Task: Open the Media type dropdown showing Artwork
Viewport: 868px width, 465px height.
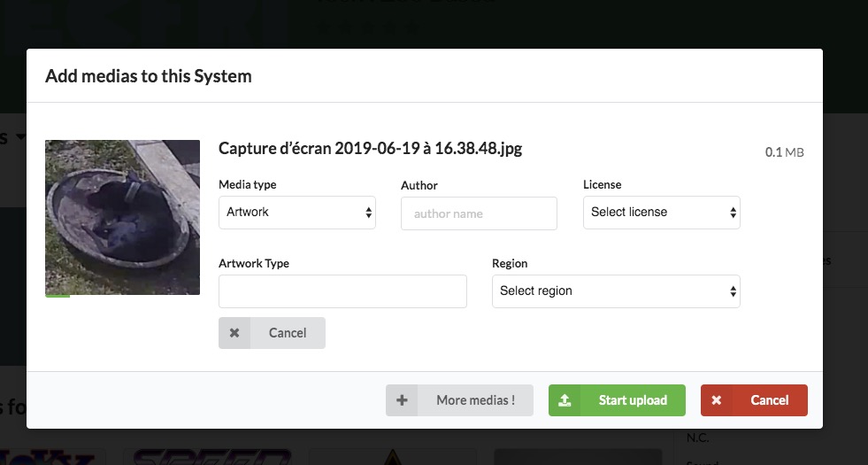Action: (x=297, y=213)
